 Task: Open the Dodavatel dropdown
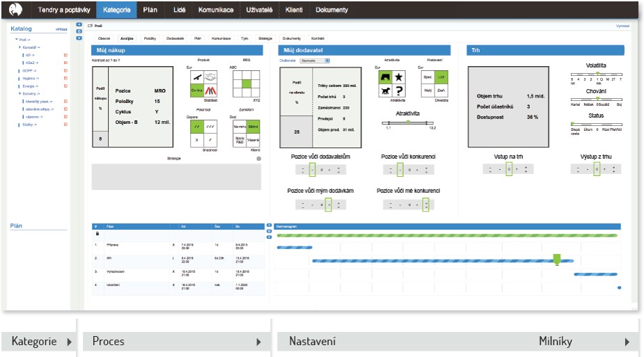315,61
